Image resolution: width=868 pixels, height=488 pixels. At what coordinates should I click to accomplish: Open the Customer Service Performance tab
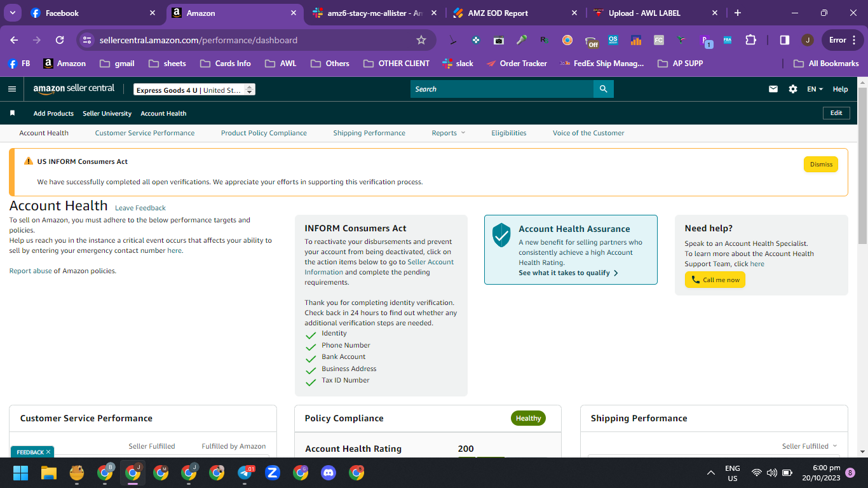click(x=145, y=133)
